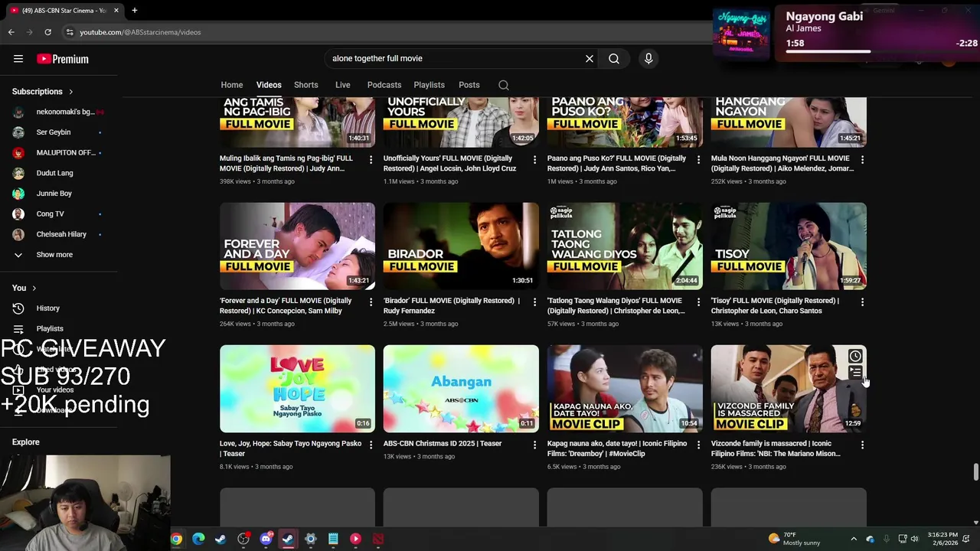Open options for 'Tisoy' video

862,302
